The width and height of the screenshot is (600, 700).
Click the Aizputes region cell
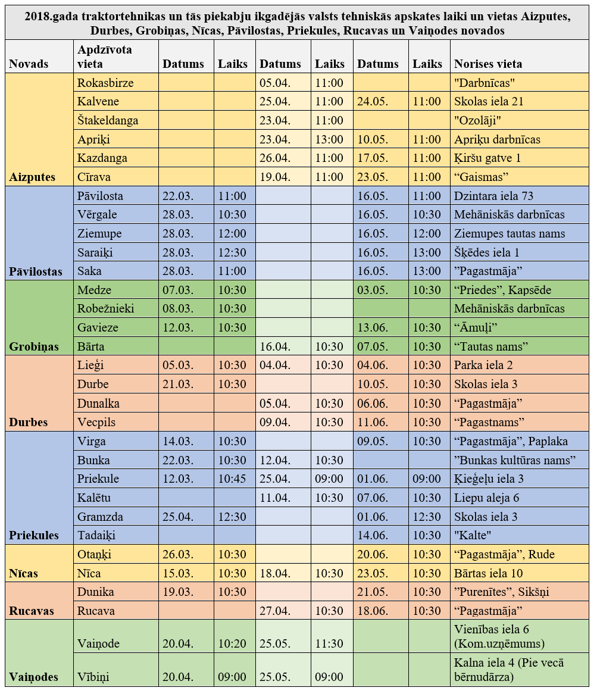pos(32,177)
